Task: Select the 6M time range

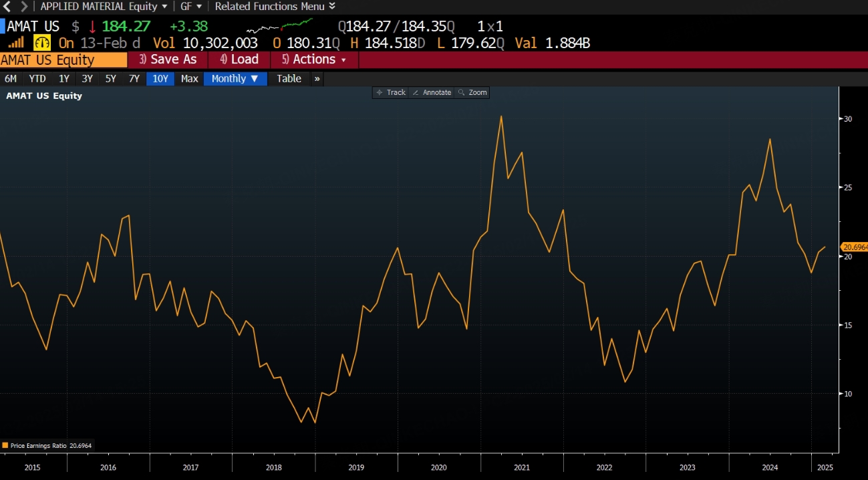Action: coord(11,78)
